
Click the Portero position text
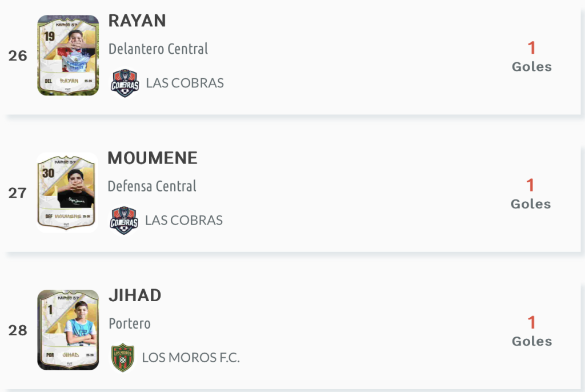[x=130, y=323]
